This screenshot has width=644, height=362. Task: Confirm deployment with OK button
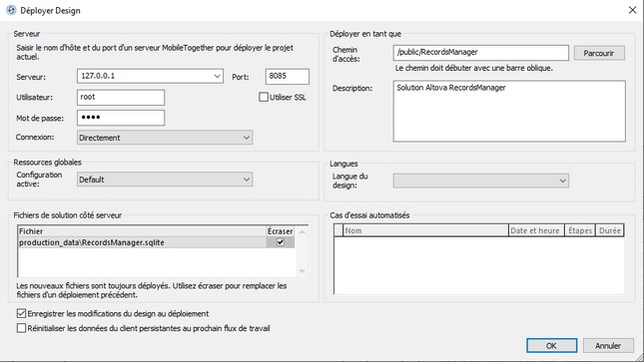(x=551, y=346)
